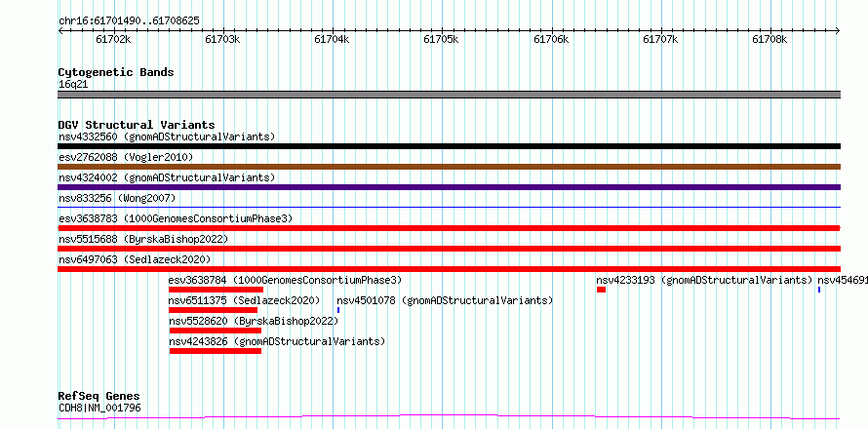Screen dimensions: 868x429
Task: Click the CDH8|NM_001796 gene label
Action: click(99, 408)
